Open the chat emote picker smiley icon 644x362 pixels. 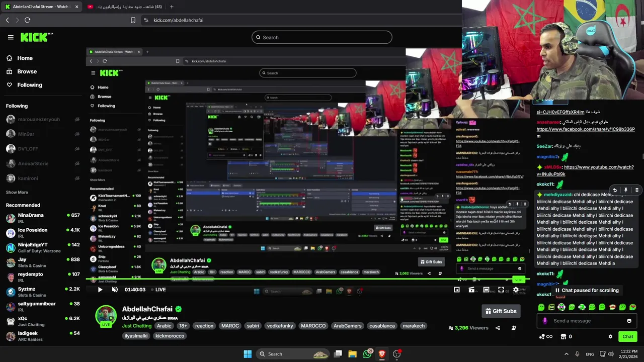(629, 321)
